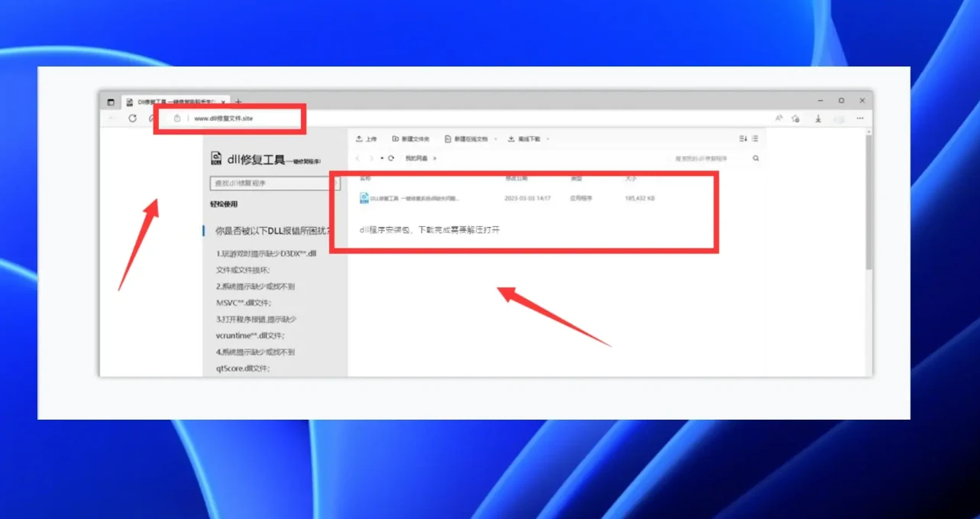The image size is (980, 519).
Task: Click the magnifier search icon in the netdisk
Action: point(756,158)
